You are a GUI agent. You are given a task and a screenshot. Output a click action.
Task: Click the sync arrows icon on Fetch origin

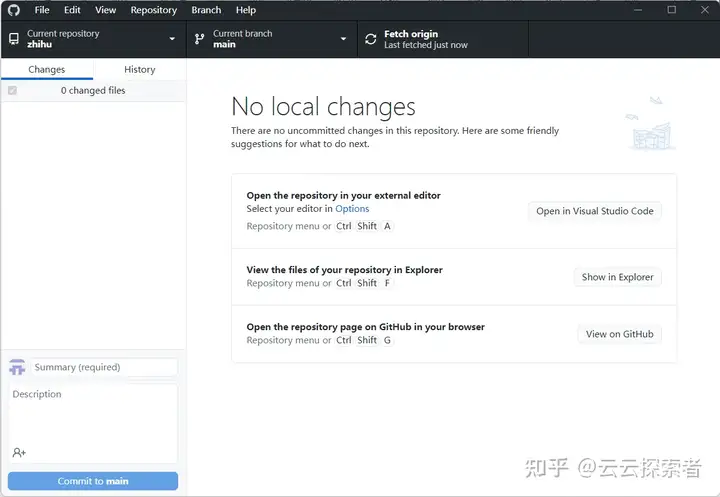tap(371, 39)
